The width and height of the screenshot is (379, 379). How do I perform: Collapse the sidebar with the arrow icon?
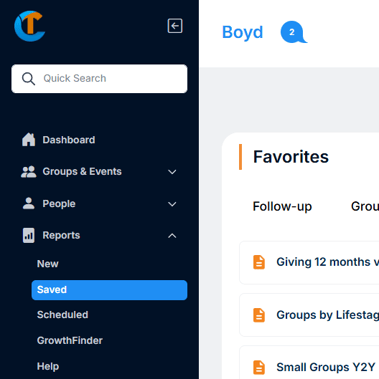pos(175,26)
